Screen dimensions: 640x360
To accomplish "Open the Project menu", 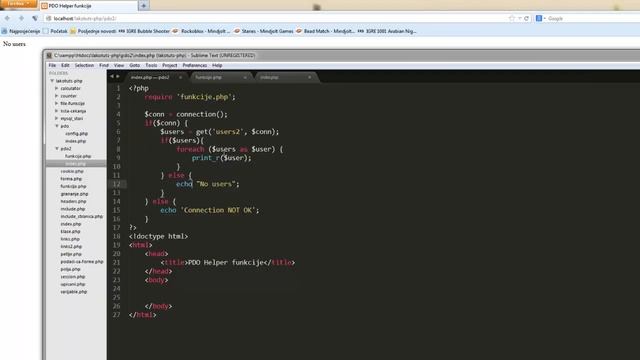I will (x=169, y=65).
